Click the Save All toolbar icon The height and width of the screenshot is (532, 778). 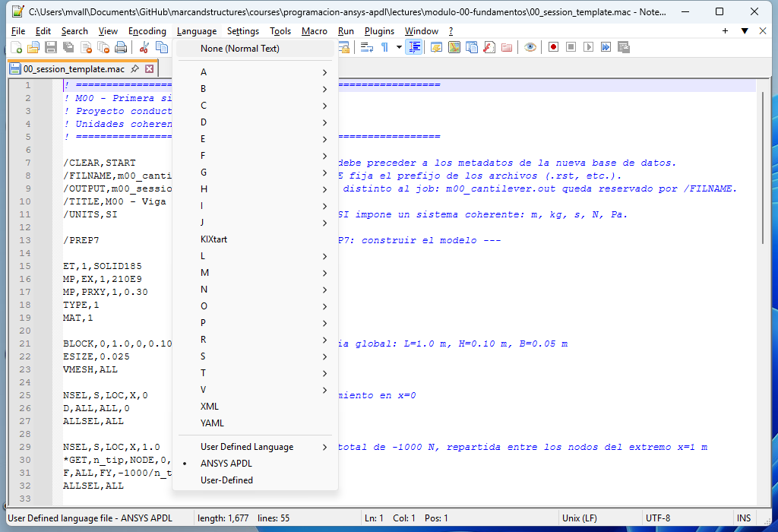click(x=68, y=48)
